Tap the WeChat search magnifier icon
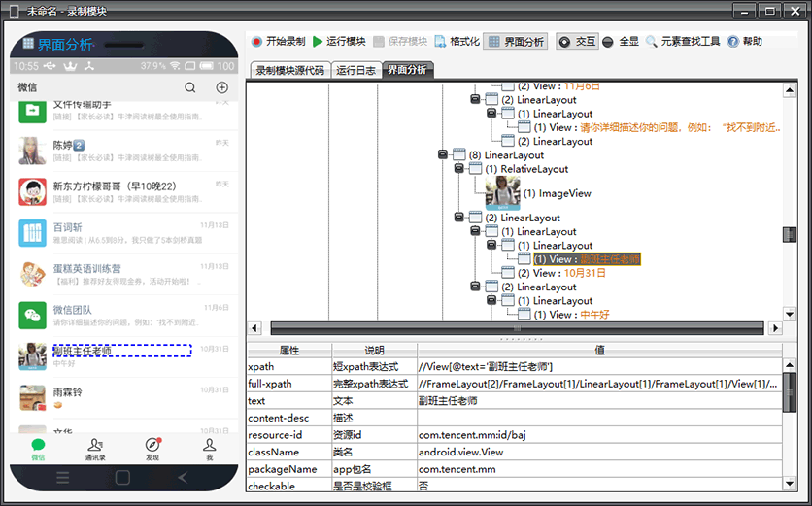The height and width of the screenshot is (506, 812). (190, 87)
